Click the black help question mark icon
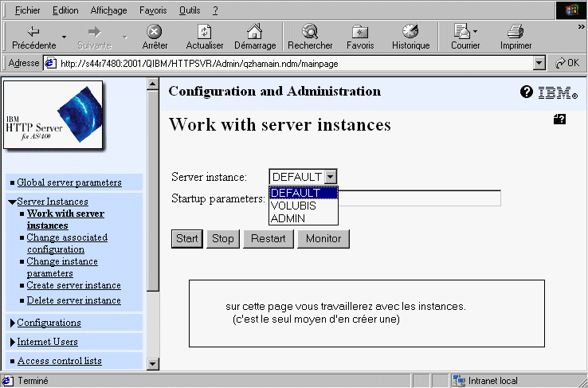Screen dimensions: 588x388 tap(527, 92)
